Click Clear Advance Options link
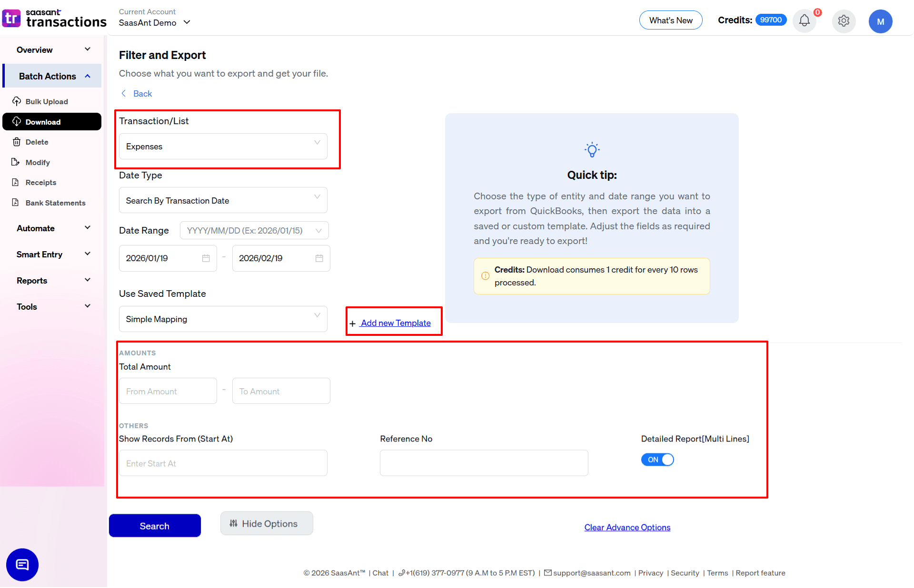 627,527
